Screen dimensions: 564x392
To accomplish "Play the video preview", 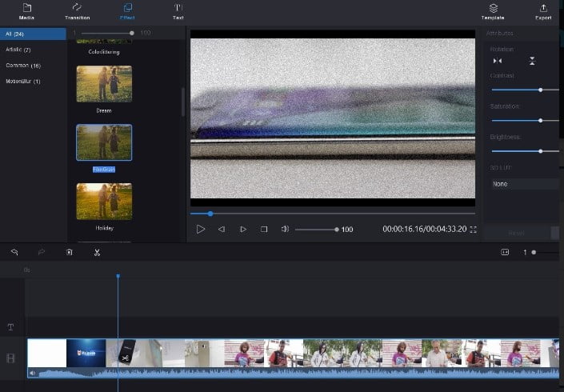I will tap(201, 229).
